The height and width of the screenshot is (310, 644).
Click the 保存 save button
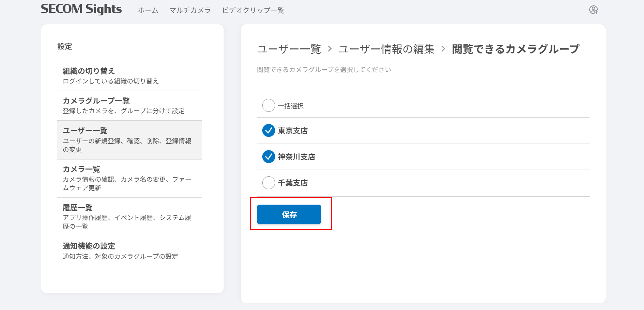[289, 214]
